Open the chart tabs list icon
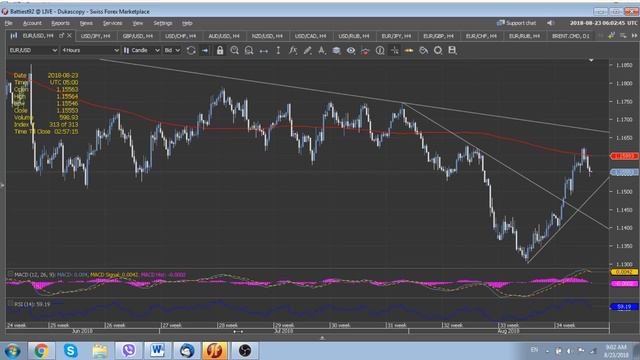This screenshot has width=640, height=360. (623, 36)
